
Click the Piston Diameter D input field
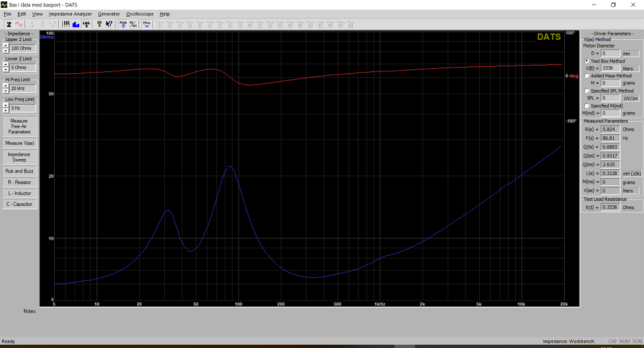(x=611, y=53)
